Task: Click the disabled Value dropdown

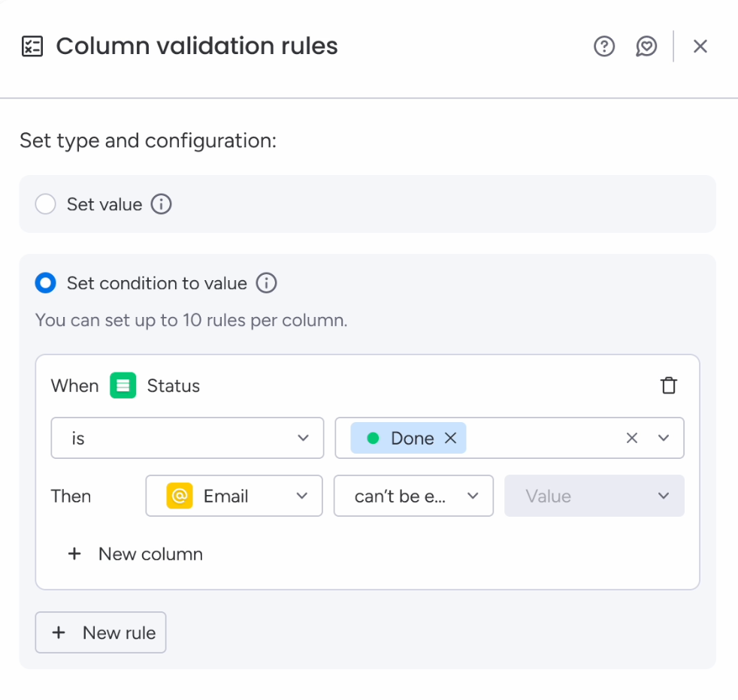Action: click(594, 496)
